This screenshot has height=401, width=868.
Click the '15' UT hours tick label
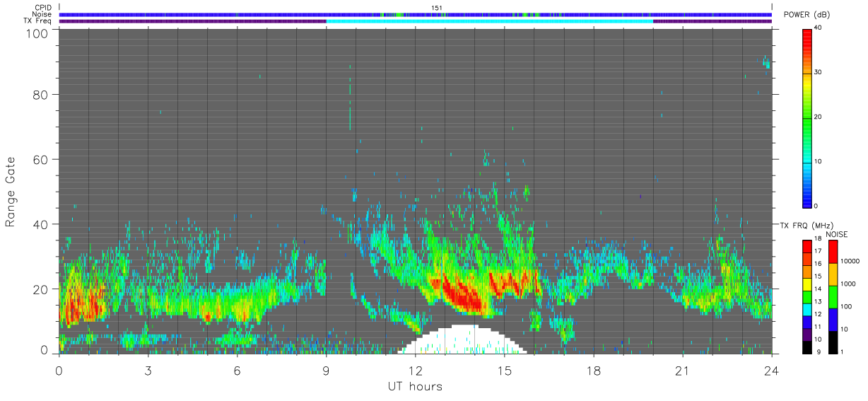coord(504,370)
